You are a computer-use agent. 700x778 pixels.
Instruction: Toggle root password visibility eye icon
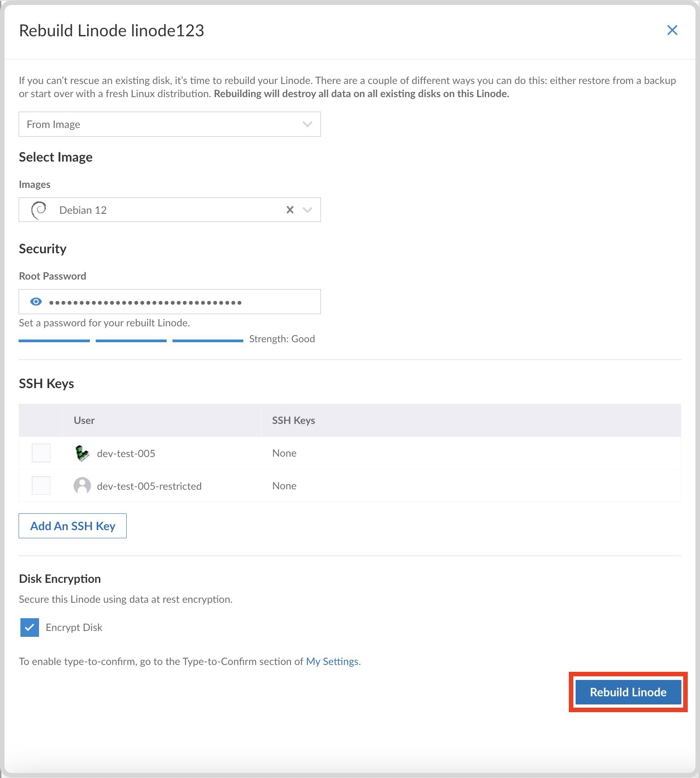pyautogui.click(x=36, y=302)
